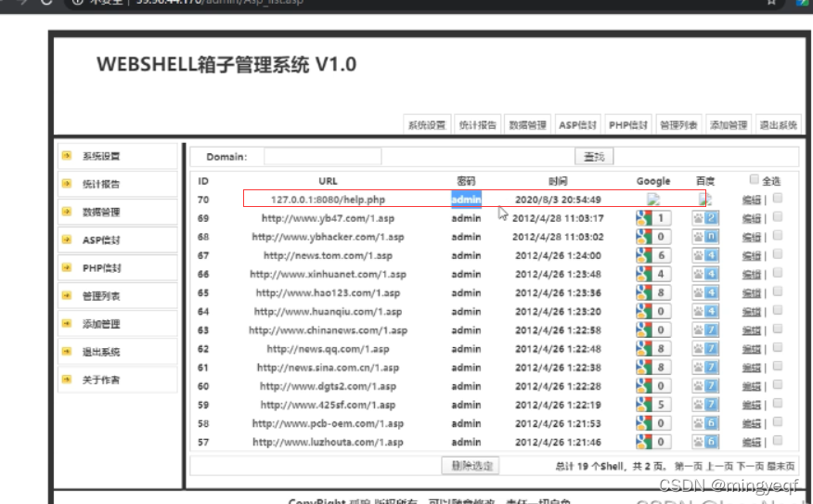The width and height of the screenshot is (813, 504).
Task: Click Baidu icon in www.chinanews.com row
Action: [705, 330]
